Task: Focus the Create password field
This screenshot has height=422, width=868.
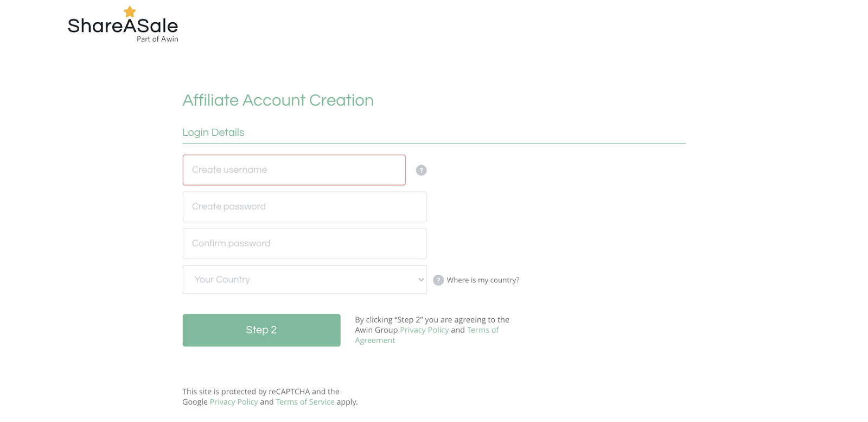Action: tap(304, 207)
